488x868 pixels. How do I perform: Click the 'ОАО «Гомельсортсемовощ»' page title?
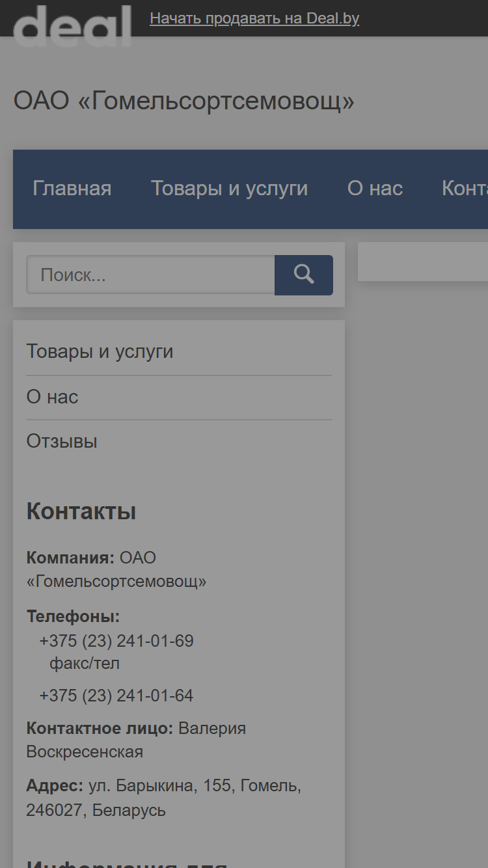tap(184, 101)
